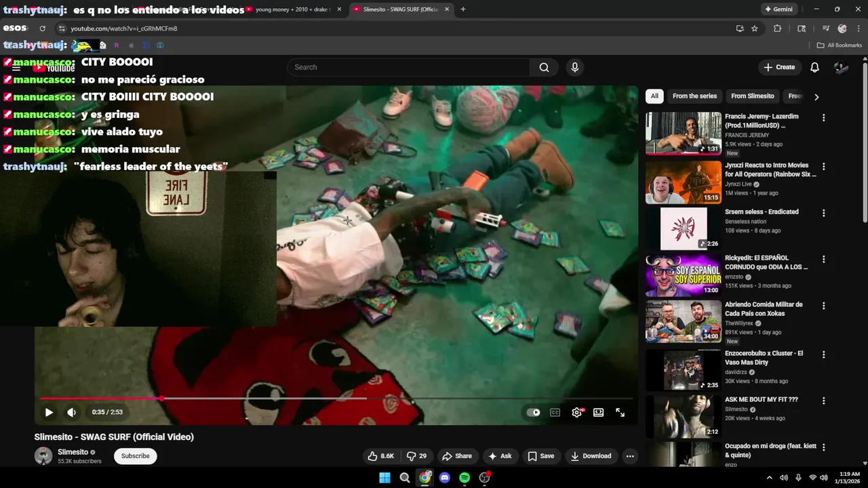Image resolution: width=868 pixels, height=488 pixels.
Task: Open more actions ellipsis under video
Action: tap(630, 456)
